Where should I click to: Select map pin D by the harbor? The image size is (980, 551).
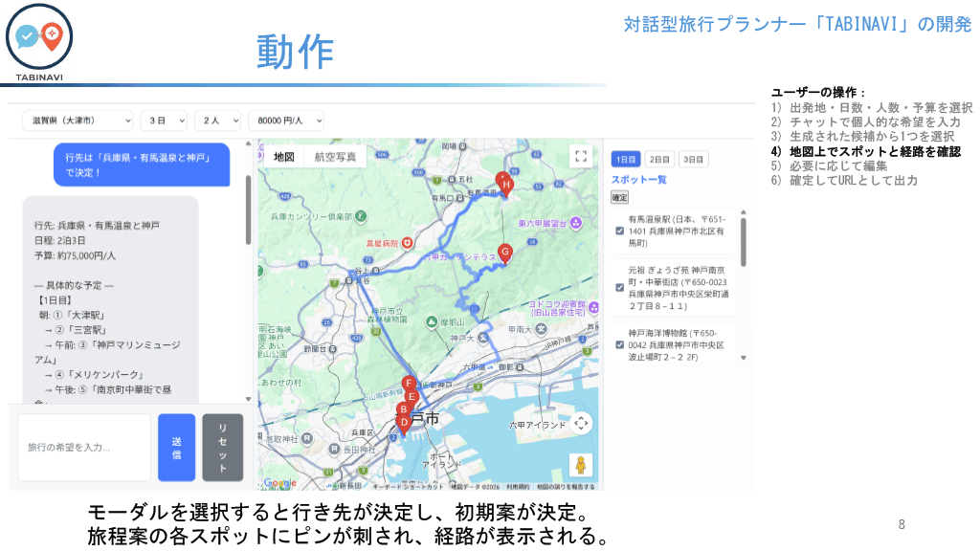pos(405,425)
